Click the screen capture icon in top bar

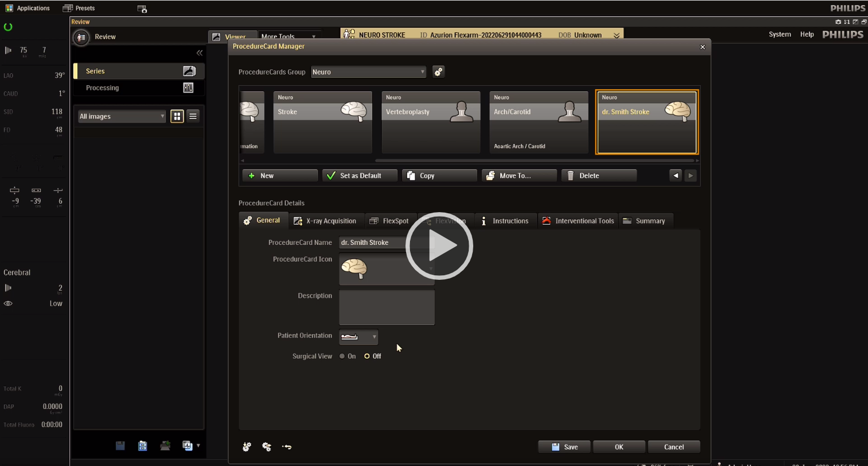[142, 9]
